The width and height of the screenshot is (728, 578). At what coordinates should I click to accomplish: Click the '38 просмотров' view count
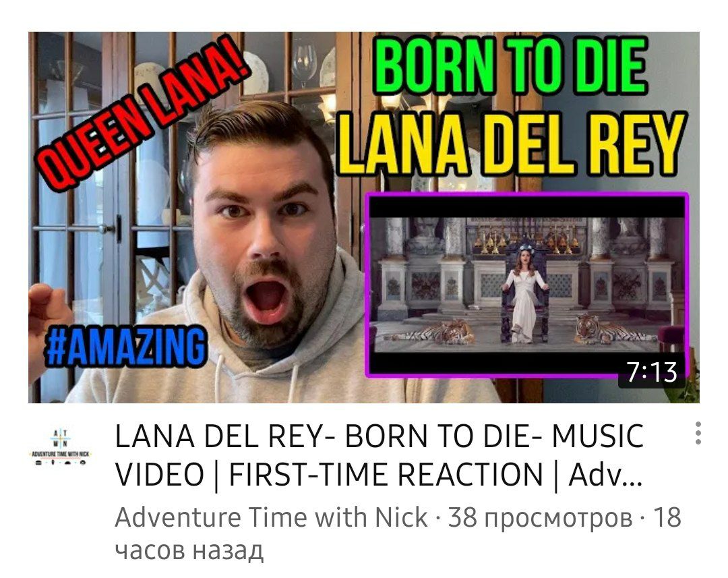(x=540, y=517)
